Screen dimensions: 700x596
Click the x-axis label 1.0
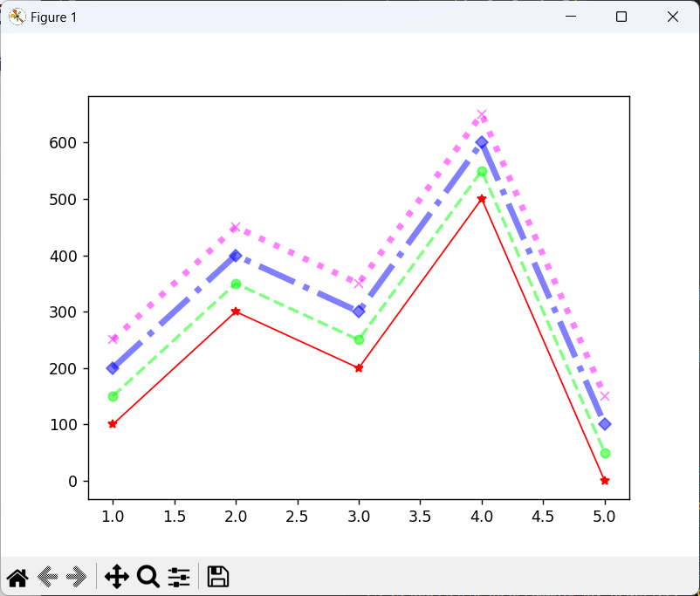coord(113,517)
